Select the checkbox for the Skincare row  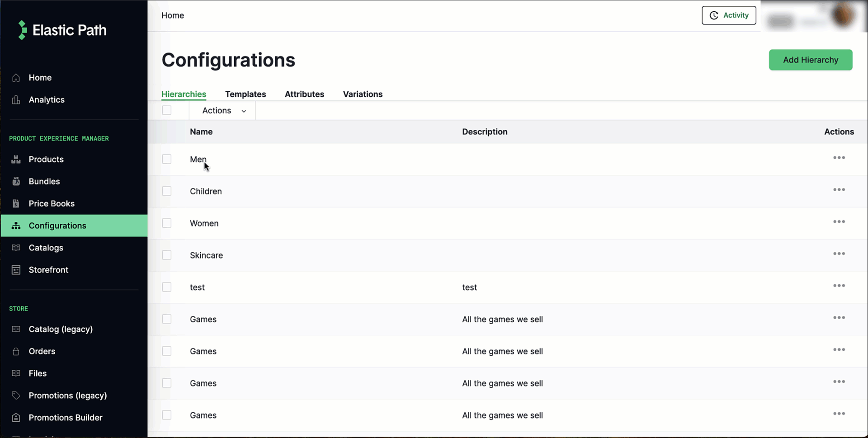166,255
